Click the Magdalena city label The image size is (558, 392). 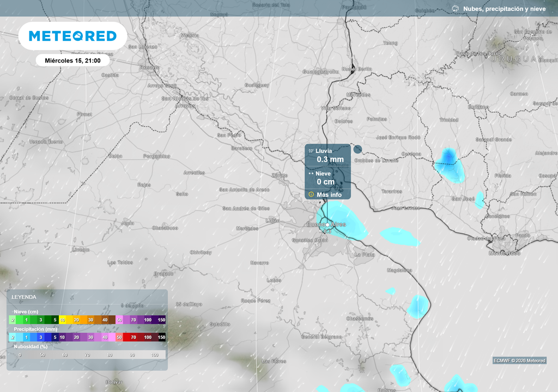(399, 271)
